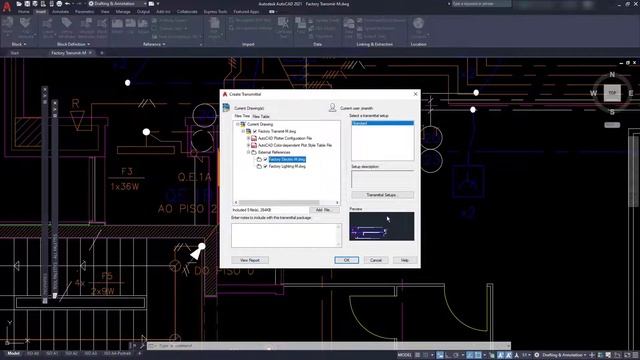Toggle polar tracking in status bar
This screenshot has width=640, height=360.
(456, 355)
